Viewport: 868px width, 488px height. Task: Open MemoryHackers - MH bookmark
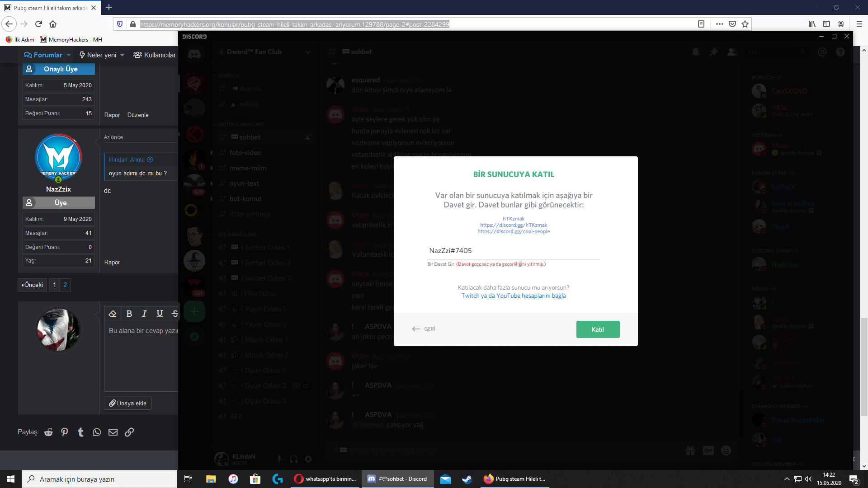pyautogui.click(x=71, y=39)
